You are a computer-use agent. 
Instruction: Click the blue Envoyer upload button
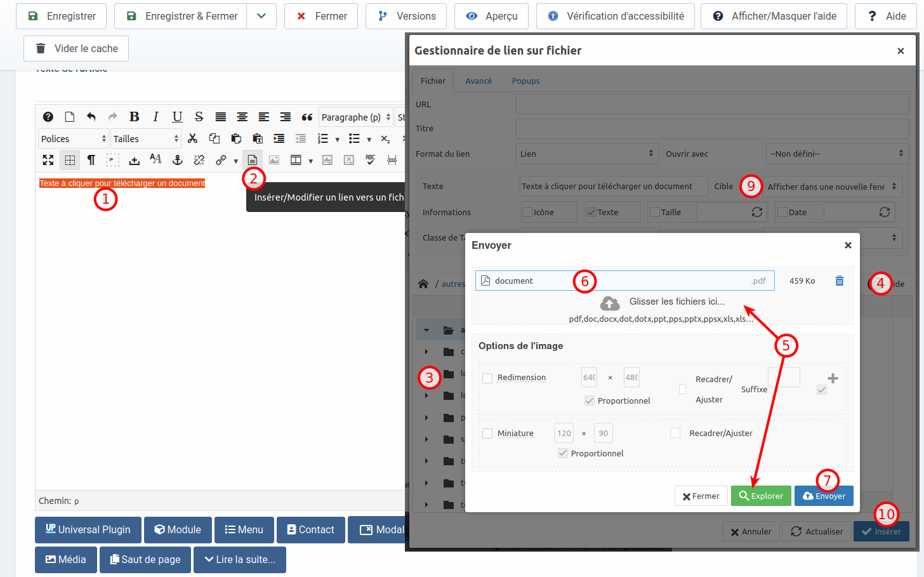[x=824, y=496]
